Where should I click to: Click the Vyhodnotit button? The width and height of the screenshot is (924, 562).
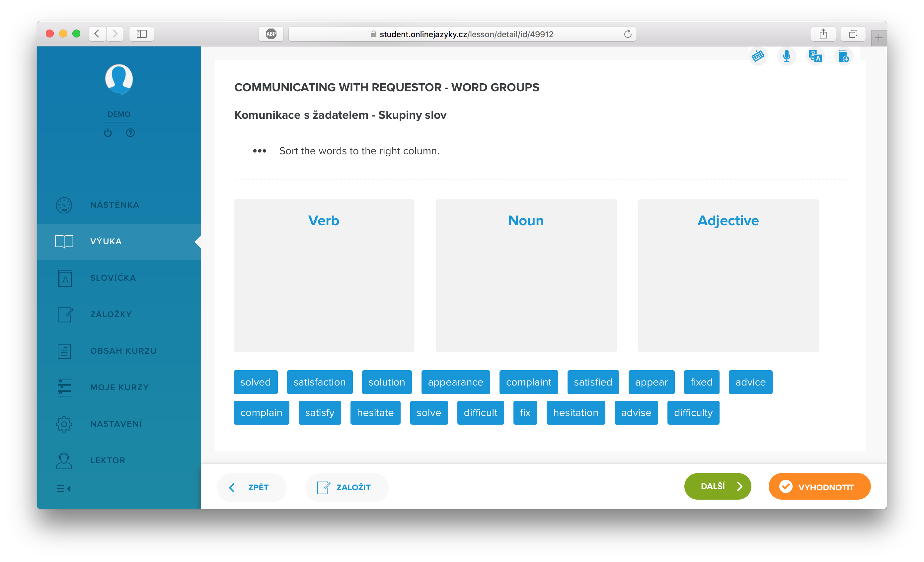(x=819, y=487)
